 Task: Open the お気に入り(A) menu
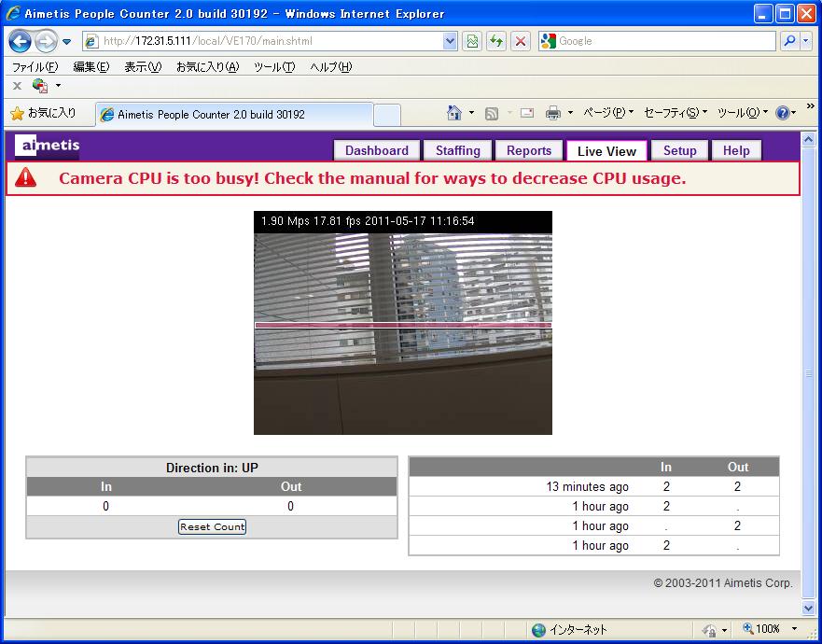pyautogui.click(x=207, y=66)
